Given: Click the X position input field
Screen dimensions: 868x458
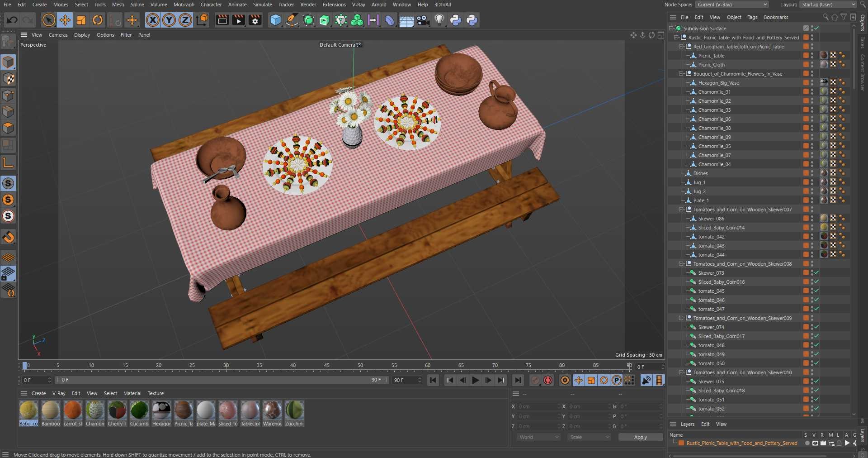Looking at the screenshot, I should click(538, 406).
